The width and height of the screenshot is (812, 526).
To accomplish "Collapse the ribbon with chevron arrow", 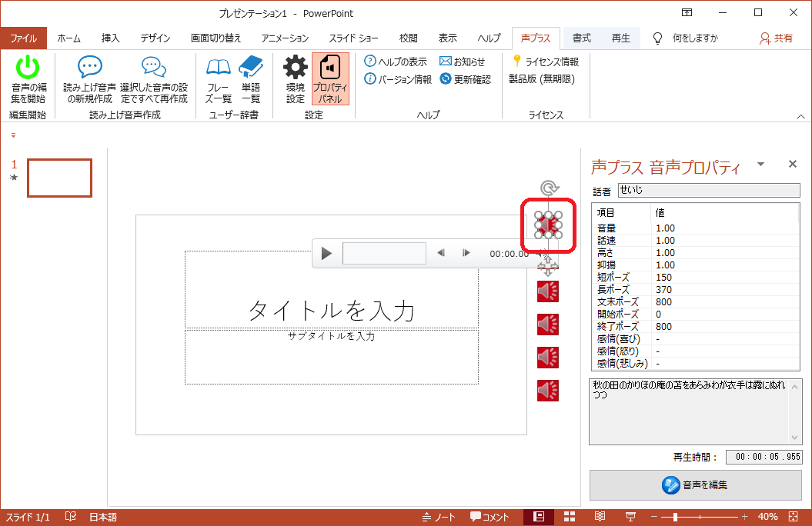I will 800,116.
